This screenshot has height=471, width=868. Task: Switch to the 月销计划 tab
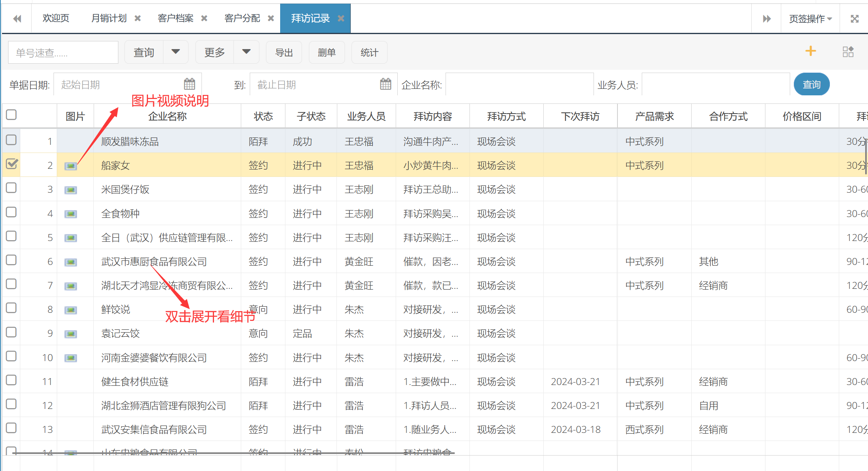point(109,18)
